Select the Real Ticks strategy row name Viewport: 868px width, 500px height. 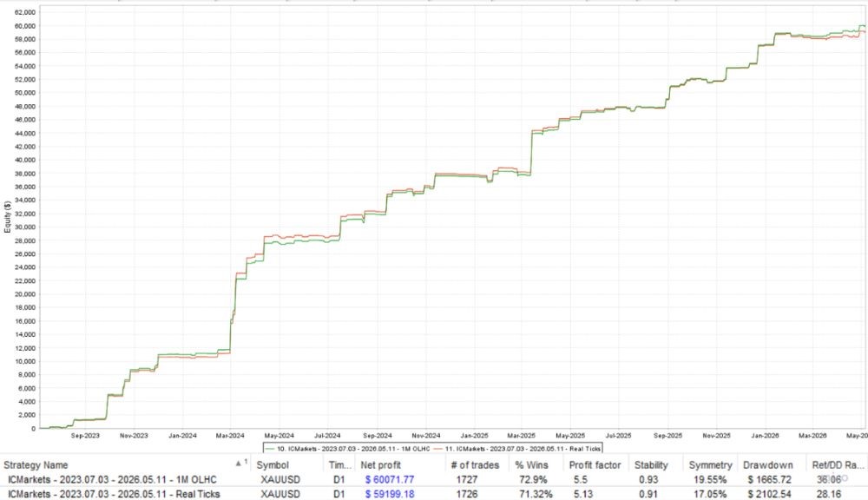tap(114, 494)
